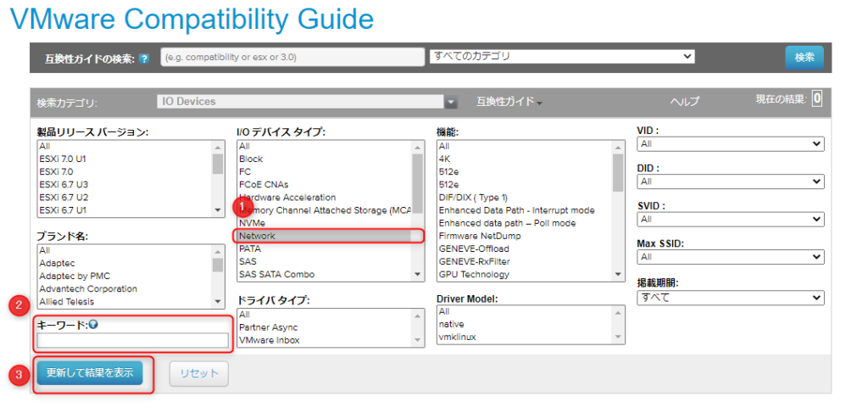Open the 掲載期間 dropdown

coord(731,298)
